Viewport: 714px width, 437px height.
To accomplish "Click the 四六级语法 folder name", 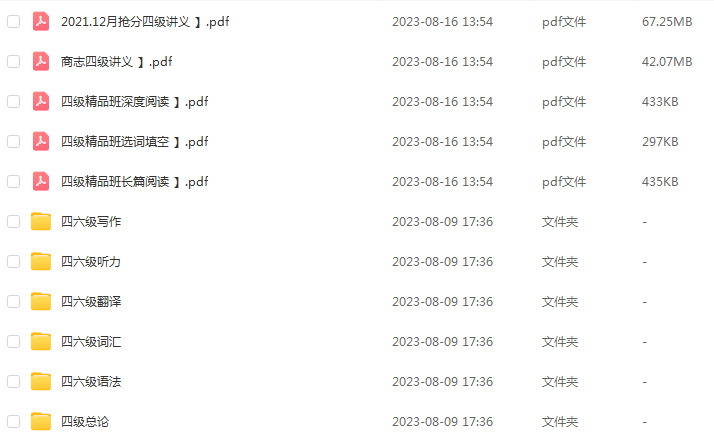I will coord(91,381).
